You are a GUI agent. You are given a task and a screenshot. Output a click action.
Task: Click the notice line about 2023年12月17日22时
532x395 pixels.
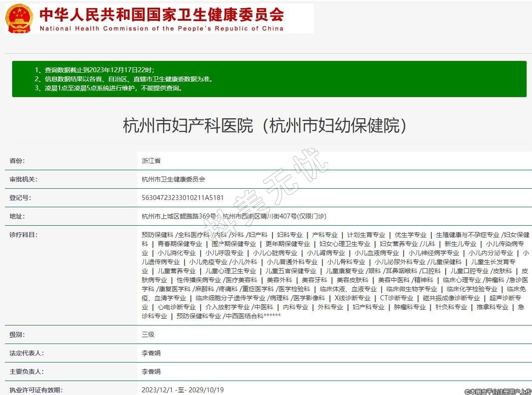coord(95,70)
